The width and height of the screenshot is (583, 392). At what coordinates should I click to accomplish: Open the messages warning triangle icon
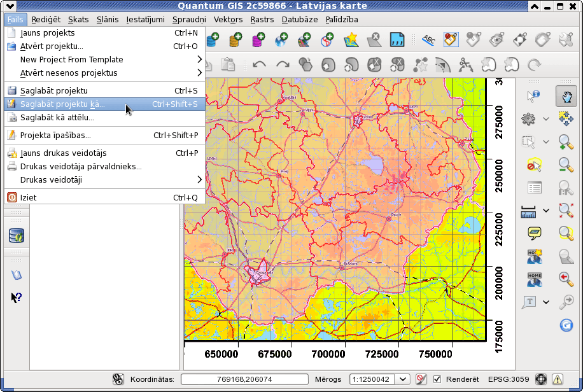point(557,379)
